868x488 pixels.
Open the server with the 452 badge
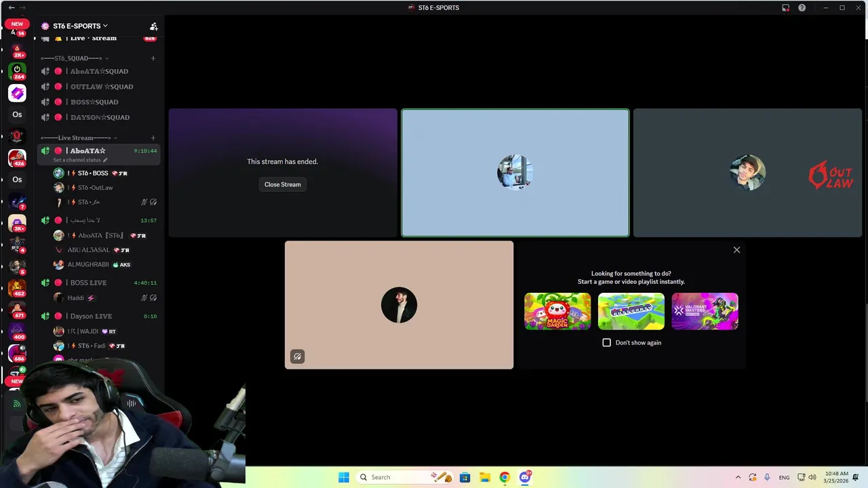(x=17, y=288)
